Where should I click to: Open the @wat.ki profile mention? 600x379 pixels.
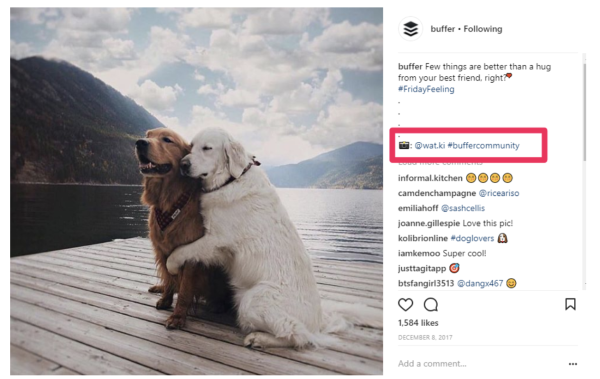pos(430,145)
